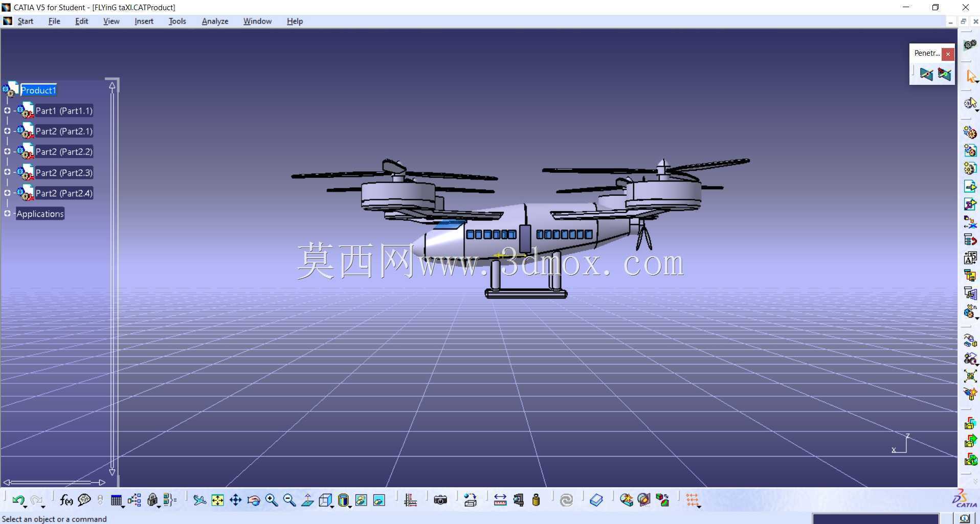Click the tree scroll up arrow

[x=112, y=86]
